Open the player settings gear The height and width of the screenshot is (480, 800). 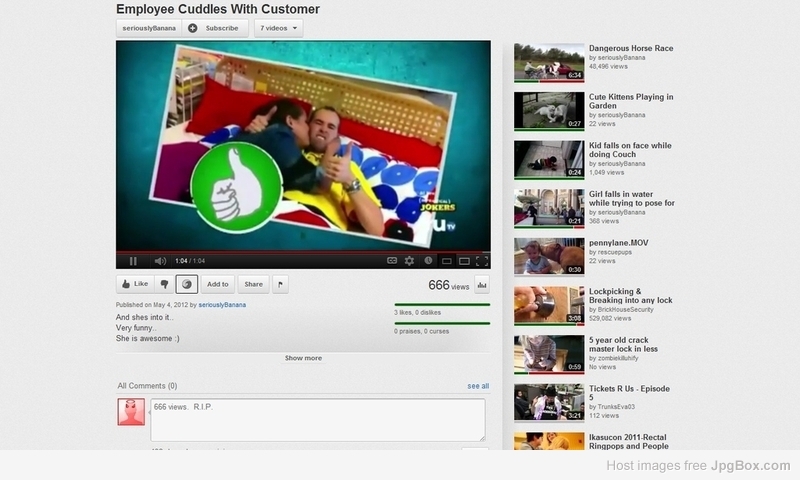(x=409, y=261)
